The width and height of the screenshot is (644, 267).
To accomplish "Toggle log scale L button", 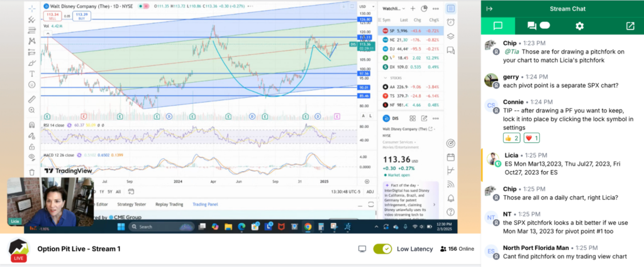I will pyautogui.click(x=370, y=116).
